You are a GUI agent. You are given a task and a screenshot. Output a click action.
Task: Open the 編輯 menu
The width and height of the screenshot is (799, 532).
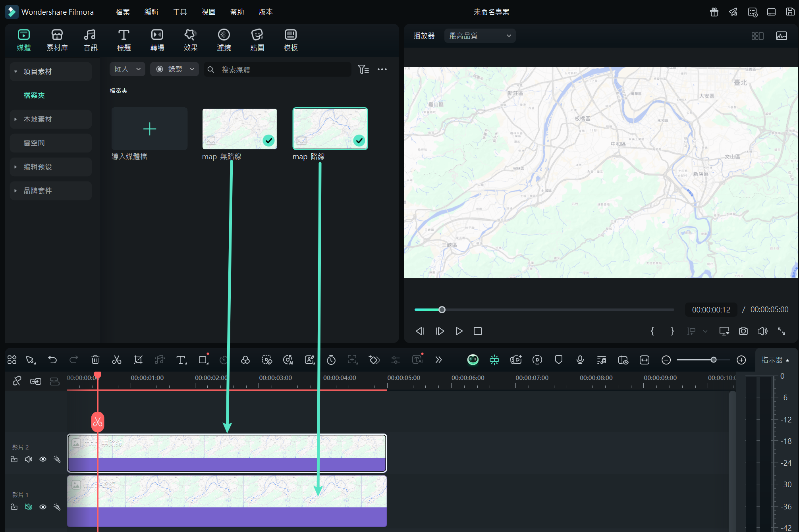(x=151, y=12)
